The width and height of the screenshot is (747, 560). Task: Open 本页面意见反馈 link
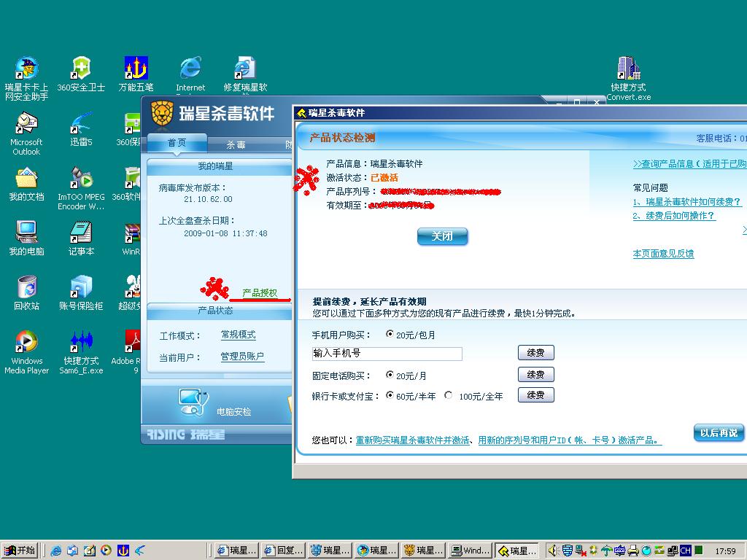click(663, 254)
